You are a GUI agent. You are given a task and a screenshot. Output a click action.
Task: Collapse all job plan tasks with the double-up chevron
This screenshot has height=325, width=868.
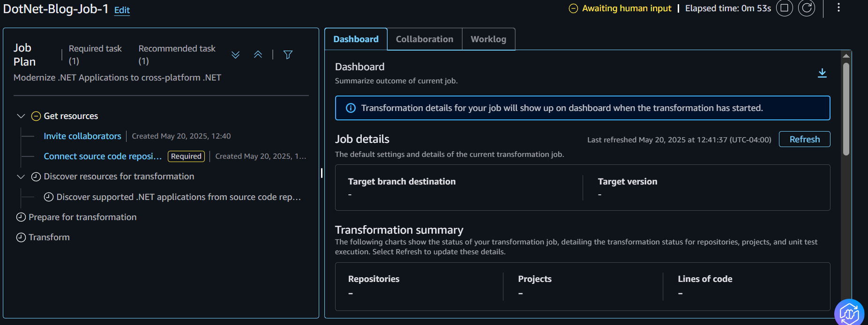click(x=258, y=55)
